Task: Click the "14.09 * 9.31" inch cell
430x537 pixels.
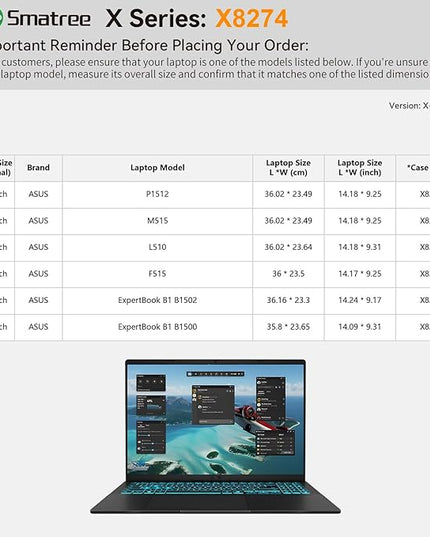Action: pos(360,327)
